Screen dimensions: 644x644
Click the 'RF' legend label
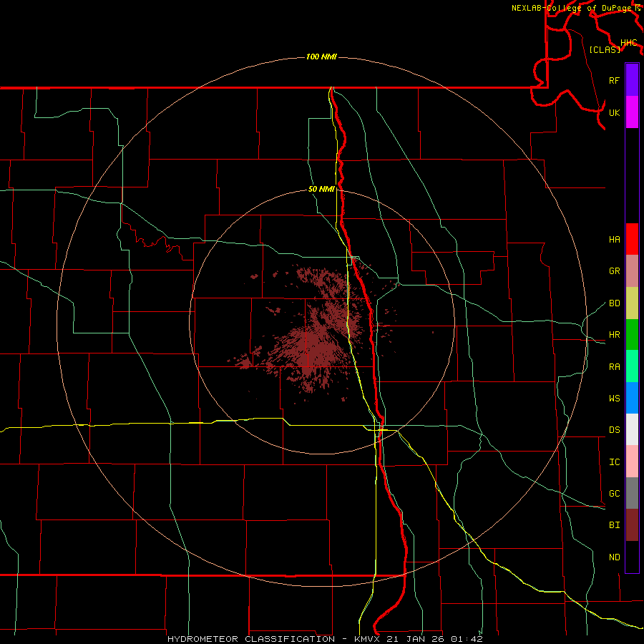pyautogui.click(x=614, y=80)
